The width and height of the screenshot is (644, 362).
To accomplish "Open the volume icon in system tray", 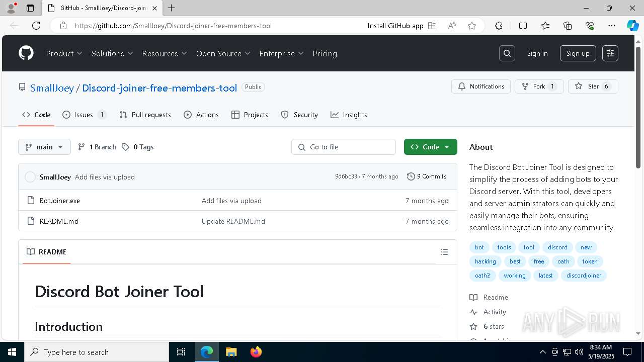I will [579, 352].
